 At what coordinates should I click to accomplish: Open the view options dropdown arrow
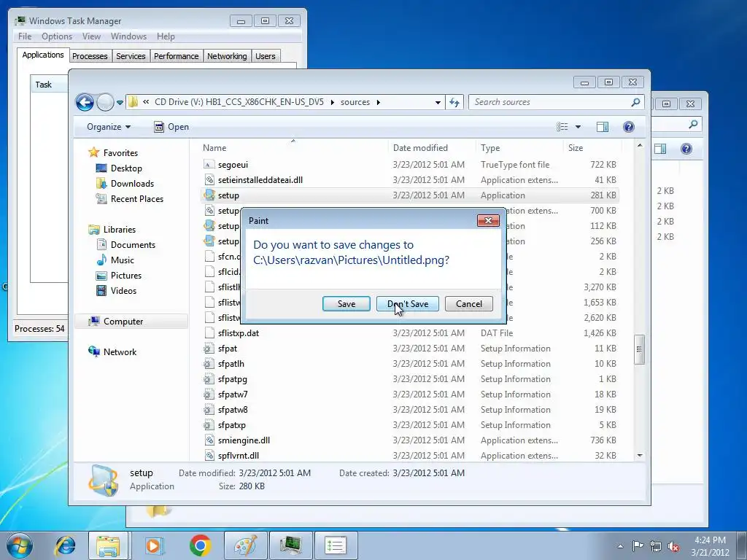[x=578, y=127]
